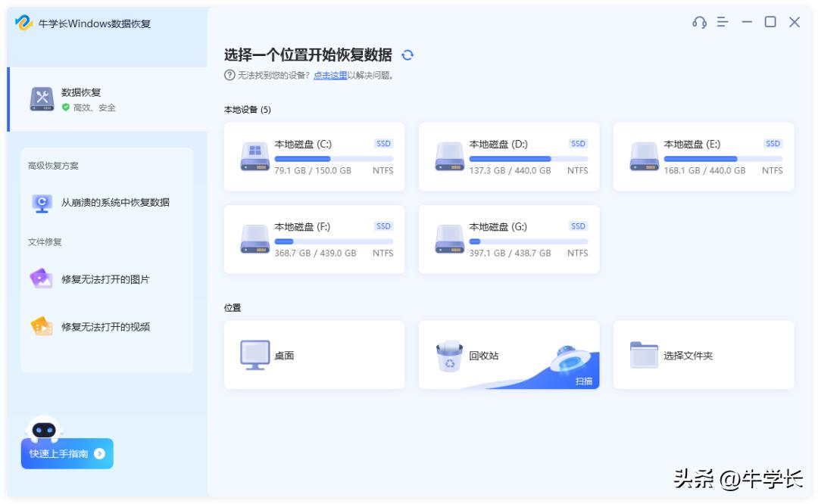Open customer support via the headset icon
The height and width of the screenshot is (504, 818).
(x=699, y=23)
